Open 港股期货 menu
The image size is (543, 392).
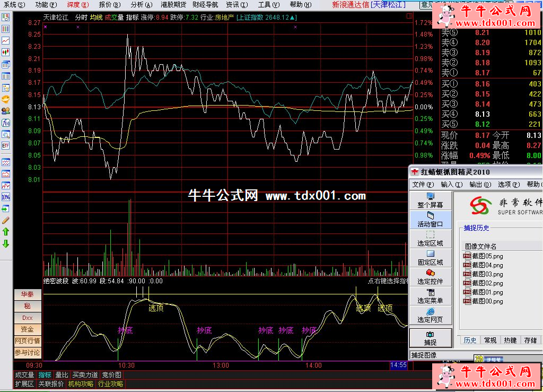(173, 5)
